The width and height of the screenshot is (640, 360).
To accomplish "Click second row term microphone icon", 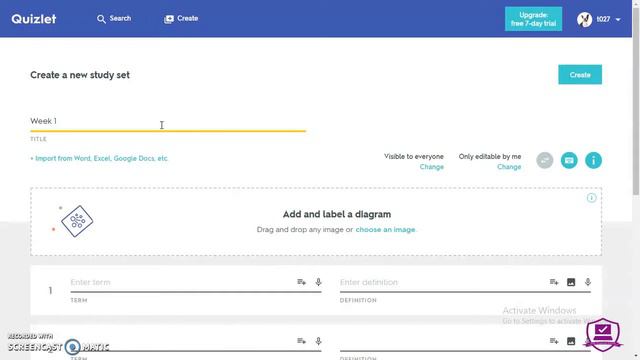I will click(x=318, y=341).
